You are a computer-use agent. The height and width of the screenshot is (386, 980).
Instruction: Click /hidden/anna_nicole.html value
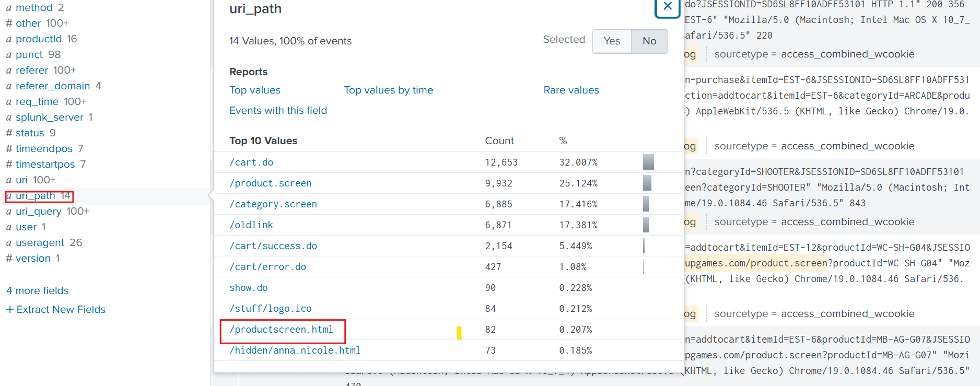[x=295, y=350]
